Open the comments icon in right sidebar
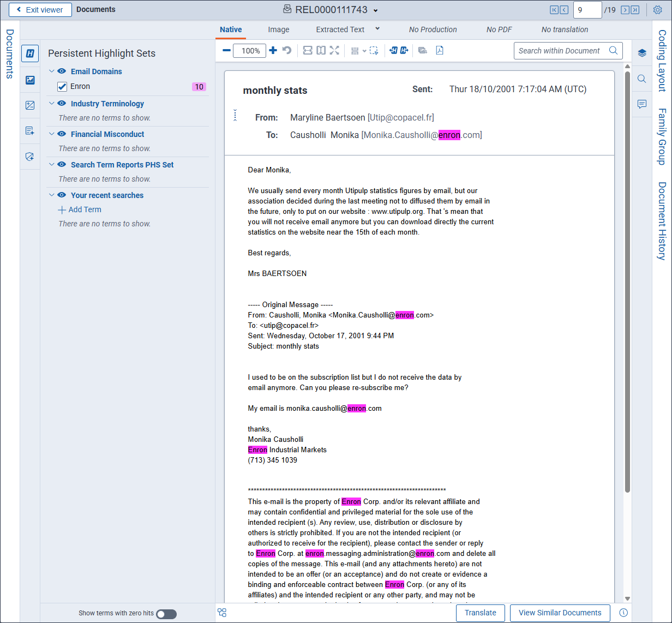The height and width of the screenshot is (623, 672). [642, 104]
